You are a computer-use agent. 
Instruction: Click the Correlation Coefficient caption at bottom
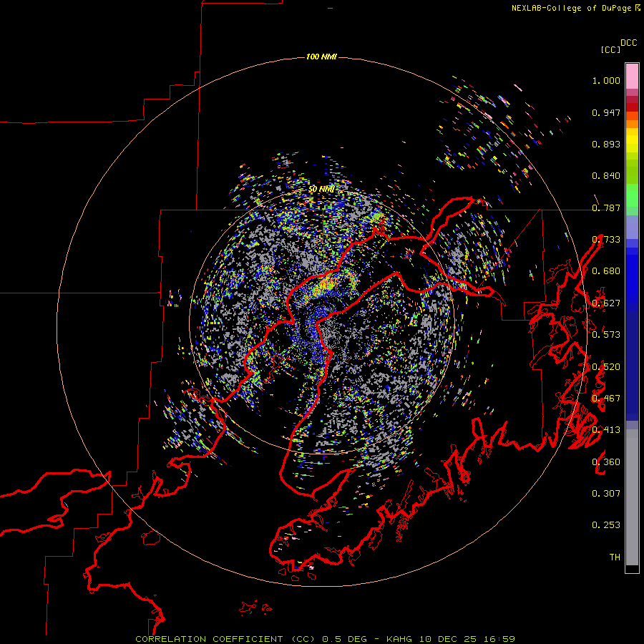(x=325, y=639)
